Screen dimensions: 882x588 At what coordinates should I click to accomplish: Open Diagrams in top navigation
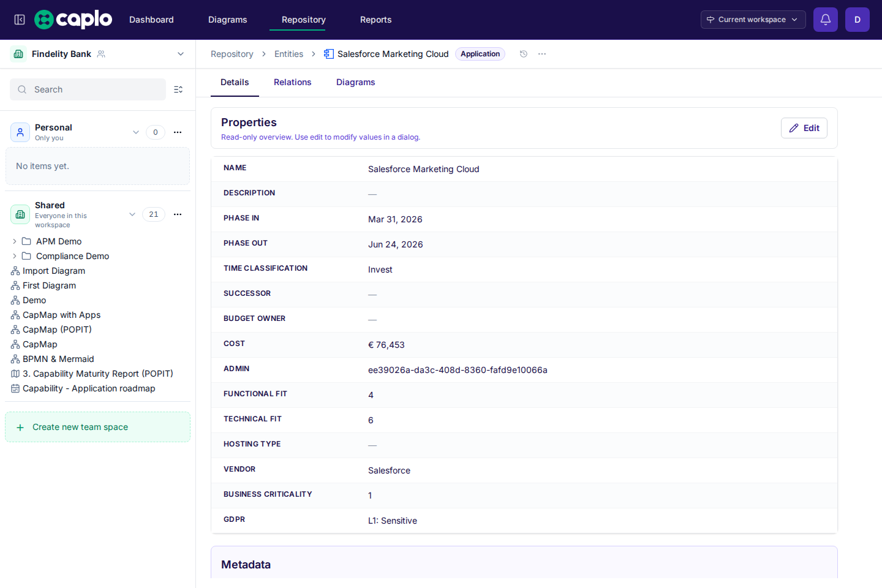228,20
